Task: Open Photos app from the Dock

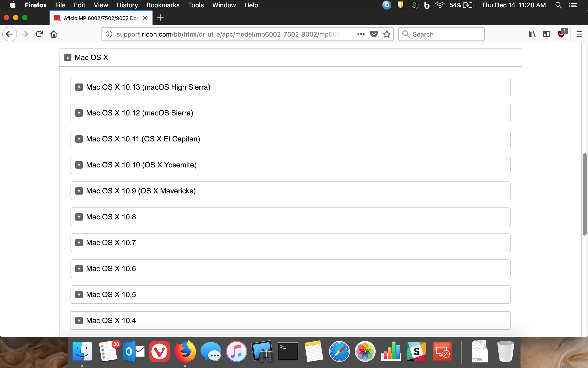Action: pyautogui.click(x=365, y=351)
